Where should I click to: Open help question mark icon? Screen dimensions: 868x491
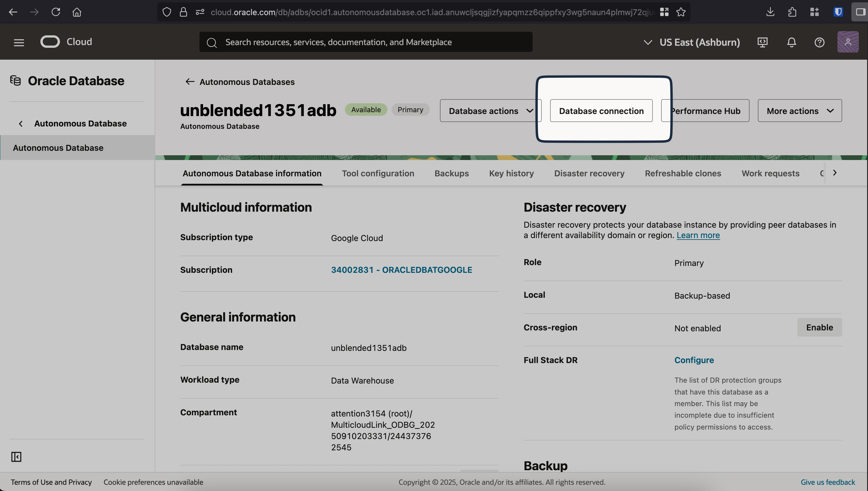[819, 42]
